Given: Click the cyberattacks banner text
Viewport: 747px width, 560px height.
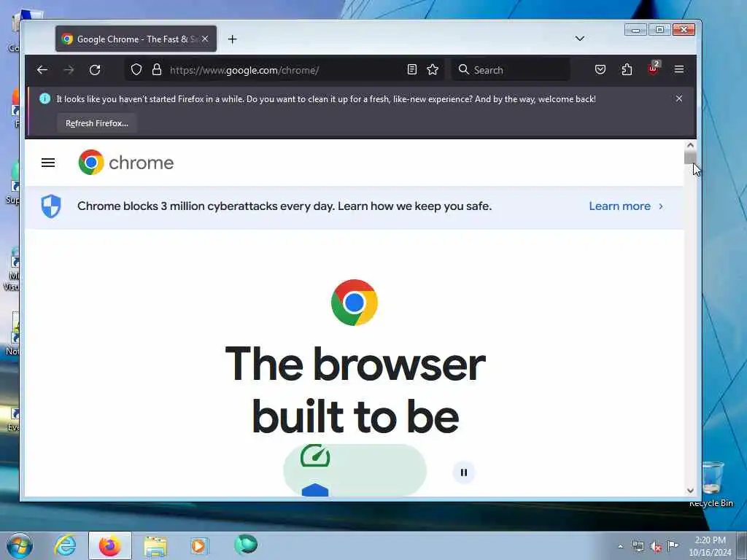Looking at the screenshot, I should 285,206.
